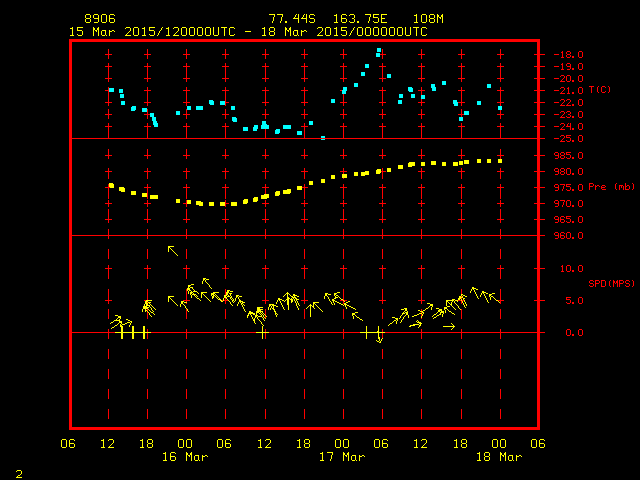Click the 0.0 wind speed tick label
640x480 pixels.
click(x=574, y=333)
